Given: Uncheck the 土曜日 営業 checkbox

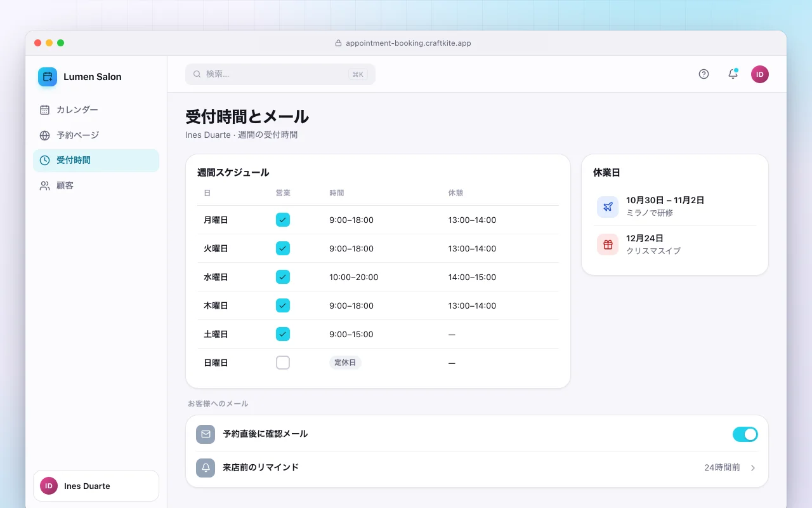Looking at the screenshot, I should point(283,334).
